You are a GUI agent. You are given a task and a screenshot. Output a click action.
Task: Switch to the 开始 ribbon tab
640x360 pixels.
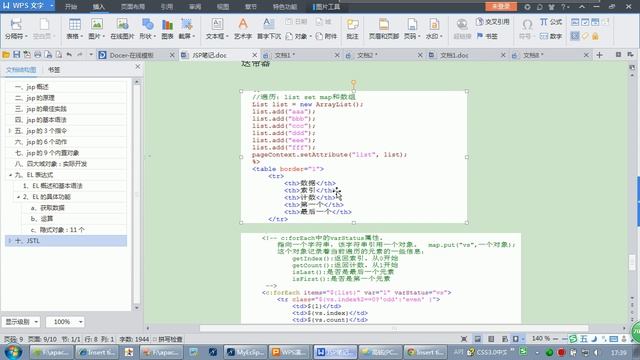(71, 7)
